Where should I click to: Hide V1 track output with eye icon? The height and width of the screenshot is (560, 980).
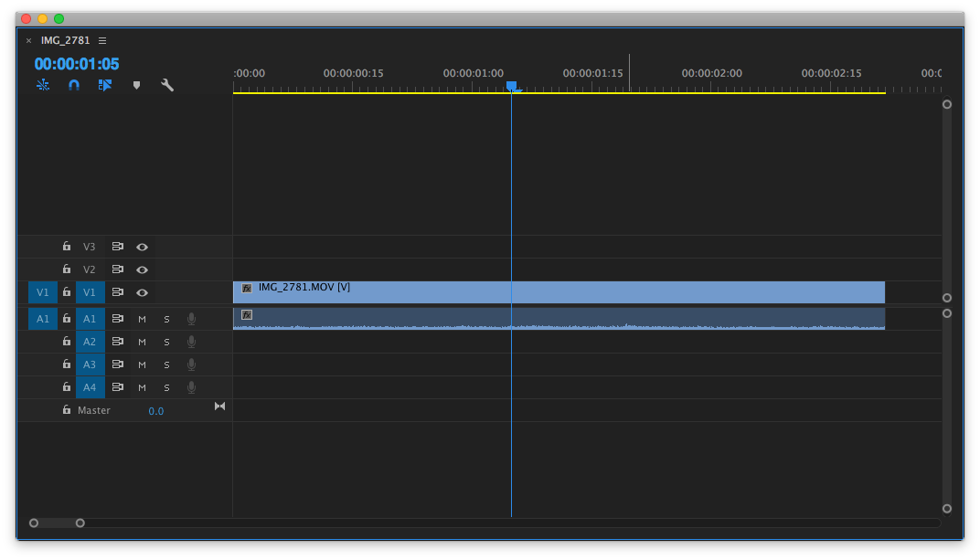(142, 292)
